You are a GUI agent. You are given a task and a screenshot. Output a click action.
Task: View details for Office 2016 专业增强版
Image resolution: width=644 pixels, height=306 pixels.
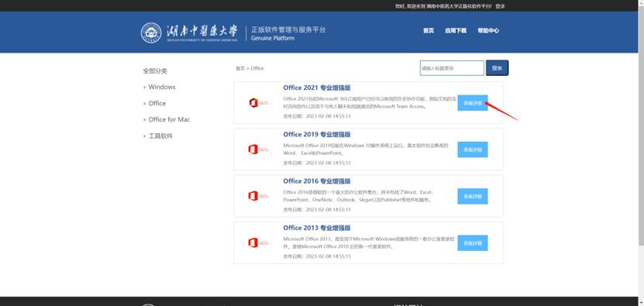coord(473,196)
